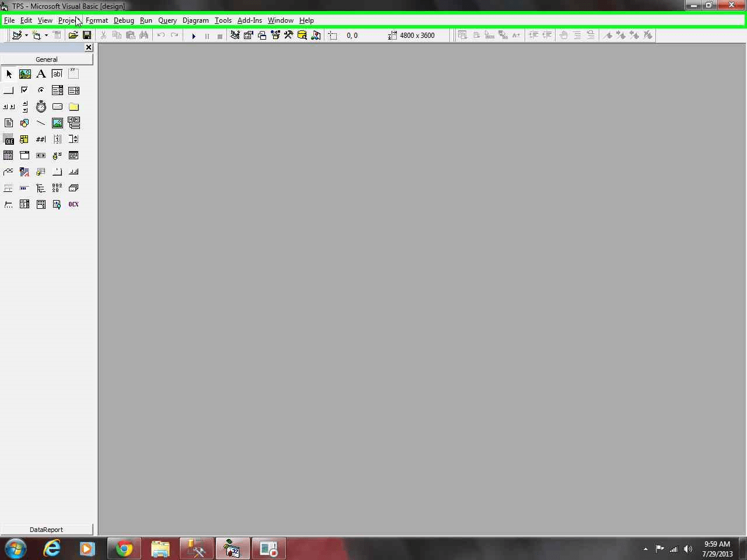Select the DriveListBox control in toolbox
This screenshot has height=560, width=747.
tap(57, 107)
